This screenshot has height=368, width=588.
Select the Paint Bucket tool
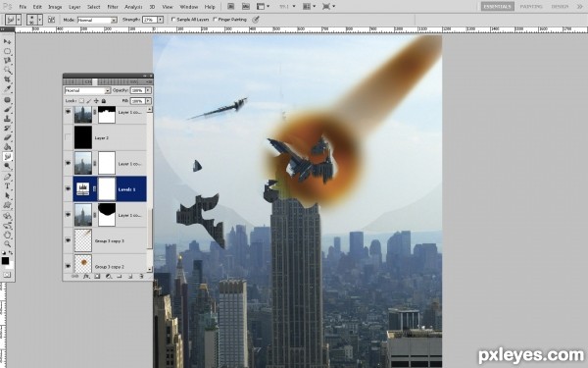(x=7, y=147)
